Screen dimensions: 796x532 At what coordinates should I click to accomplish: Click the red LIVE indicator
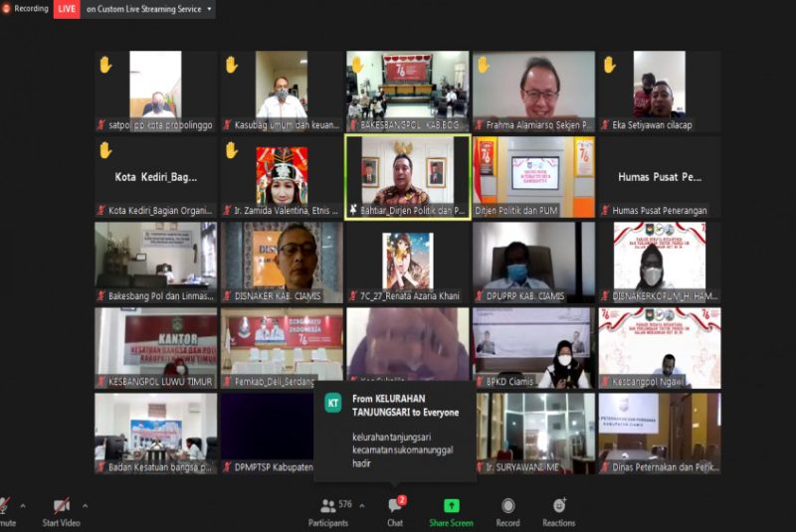coord(67,9)
